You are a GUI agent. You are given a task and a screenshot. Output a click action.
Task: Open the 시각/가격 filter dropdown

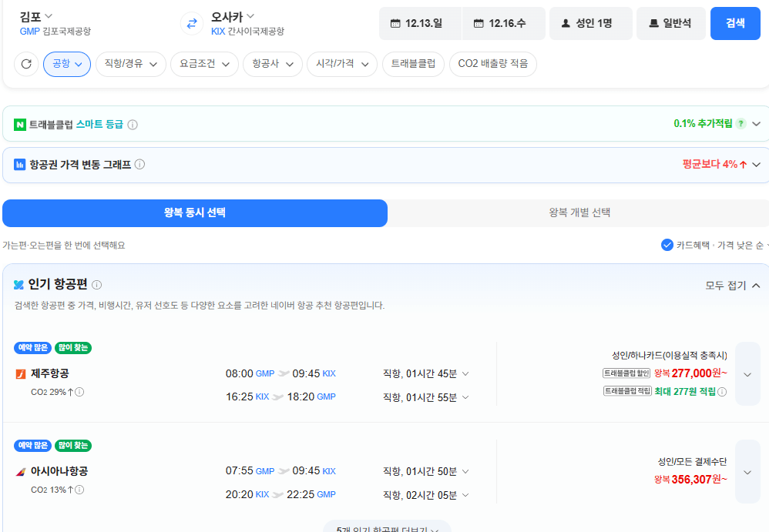tap(342, 64)
